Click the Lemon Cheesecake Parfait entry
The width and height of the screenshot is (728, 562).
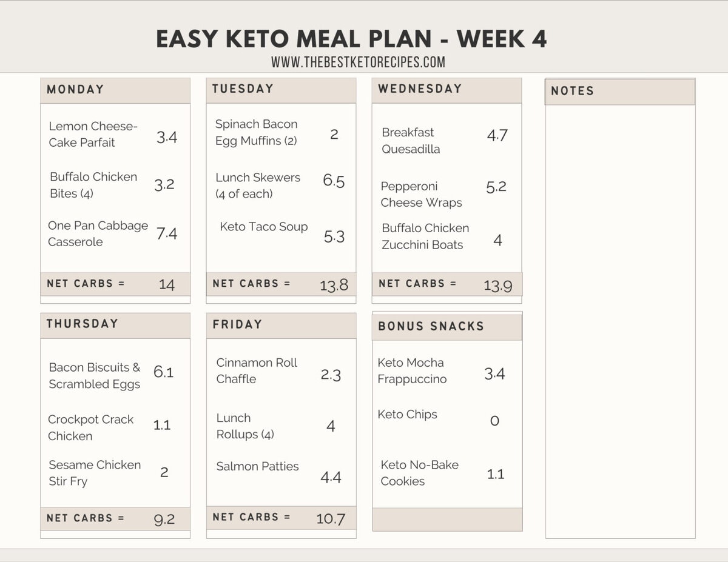pyautogui.click(x=93, y=135)
